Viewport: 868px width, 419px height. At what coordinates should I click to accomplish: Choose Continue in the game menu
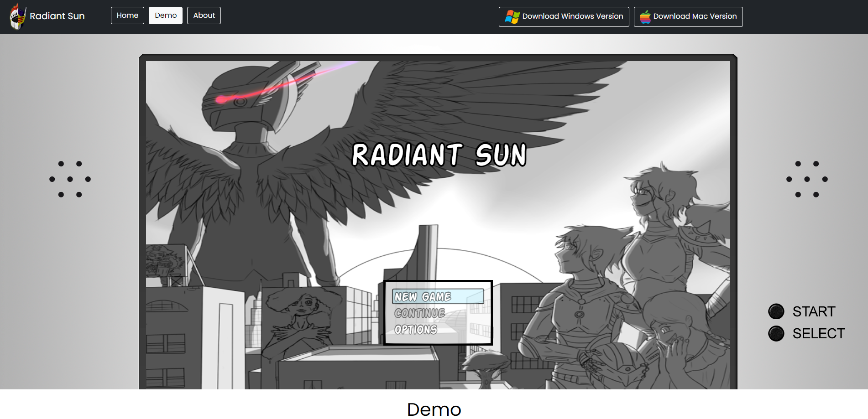(x=420, y=313)
